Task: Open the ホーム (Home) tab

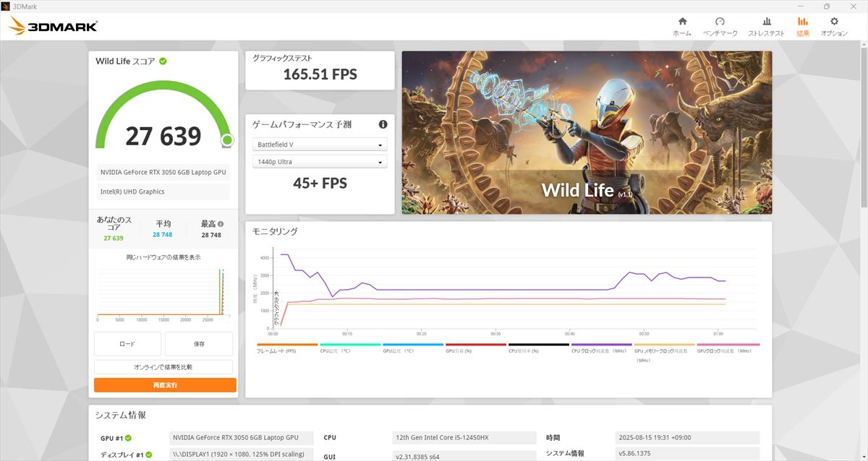Action: 681,26
